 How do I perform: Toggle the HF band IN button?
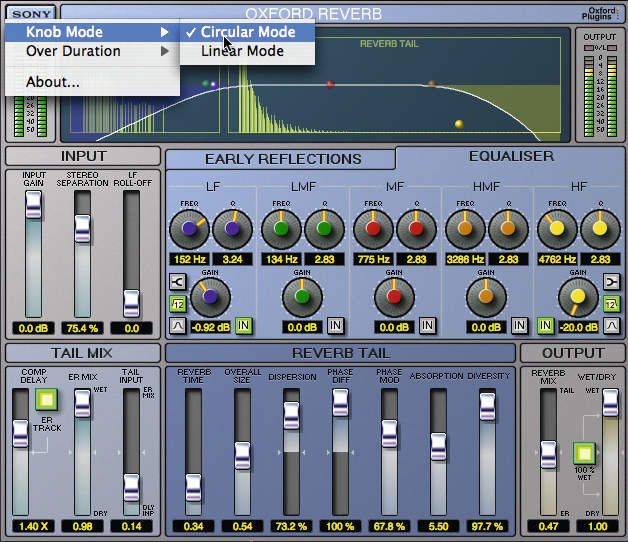(x=545, y=326)
